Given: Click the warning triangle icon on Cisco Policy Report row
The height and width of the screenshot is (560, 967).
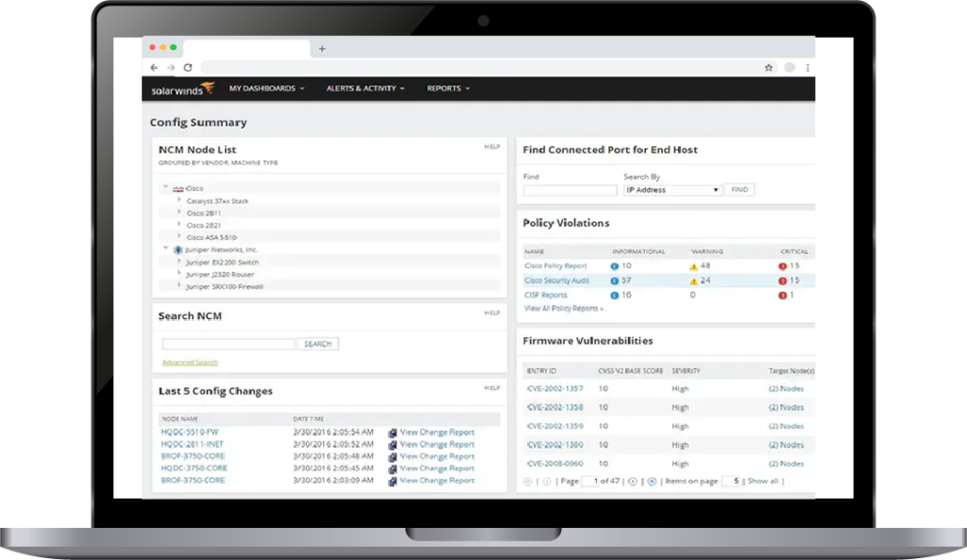Looking at the screenshot, I should [x=692, y=266].
